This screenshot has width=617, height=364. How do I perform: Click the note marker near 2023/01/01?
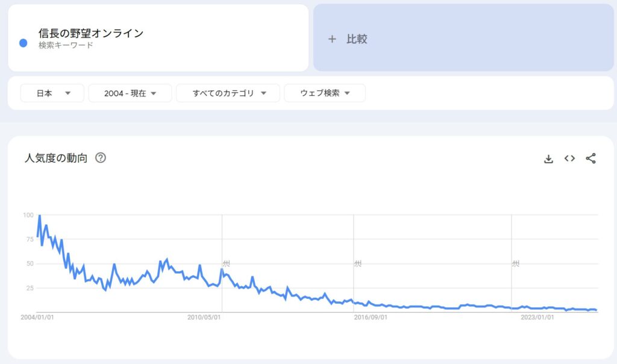click(516, 263)
